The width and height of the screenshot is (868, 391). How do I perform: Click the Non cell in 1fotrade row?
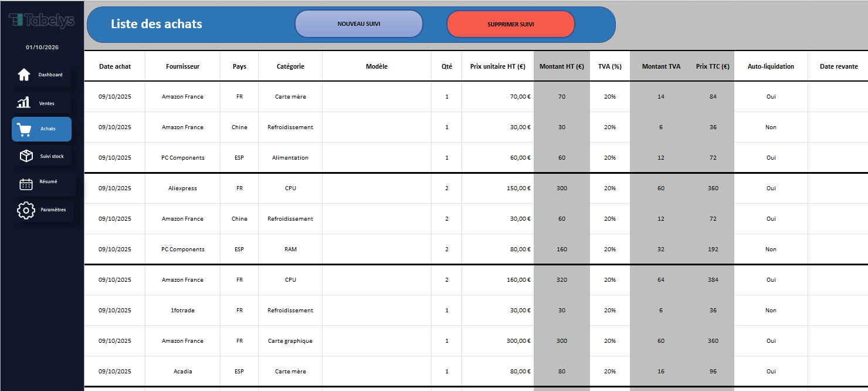(x=771, y=311)
